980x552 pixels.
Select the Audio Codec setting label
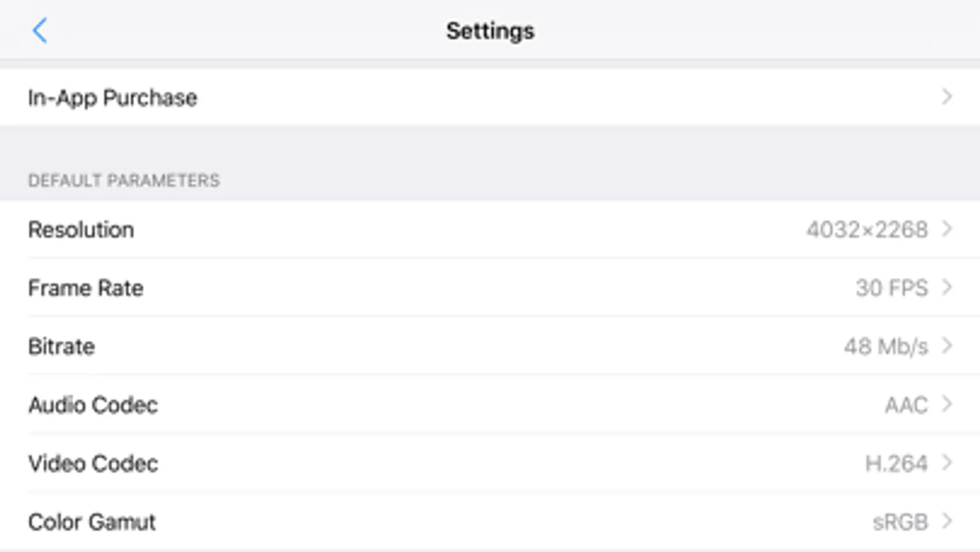93,405
